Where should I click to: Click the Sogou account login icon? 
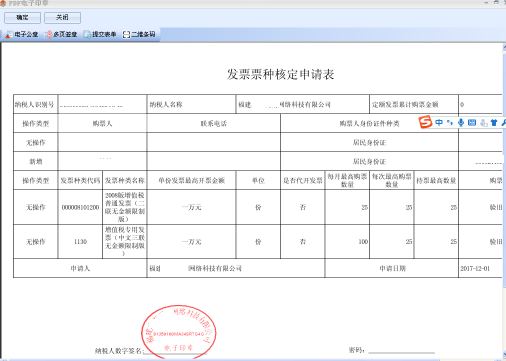point(484,123)
